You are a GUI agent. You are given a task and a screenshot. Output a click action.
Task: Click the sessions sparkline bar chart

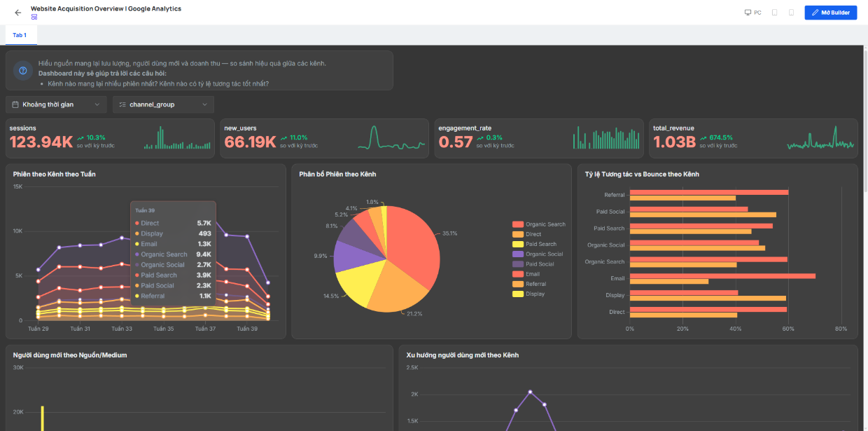point(178,138)
